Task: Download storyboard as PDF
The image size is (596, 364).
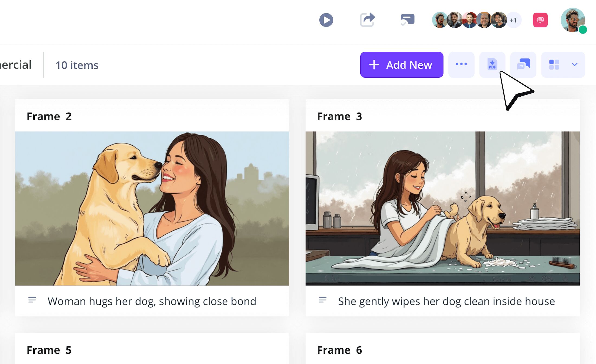Action: 492,64
